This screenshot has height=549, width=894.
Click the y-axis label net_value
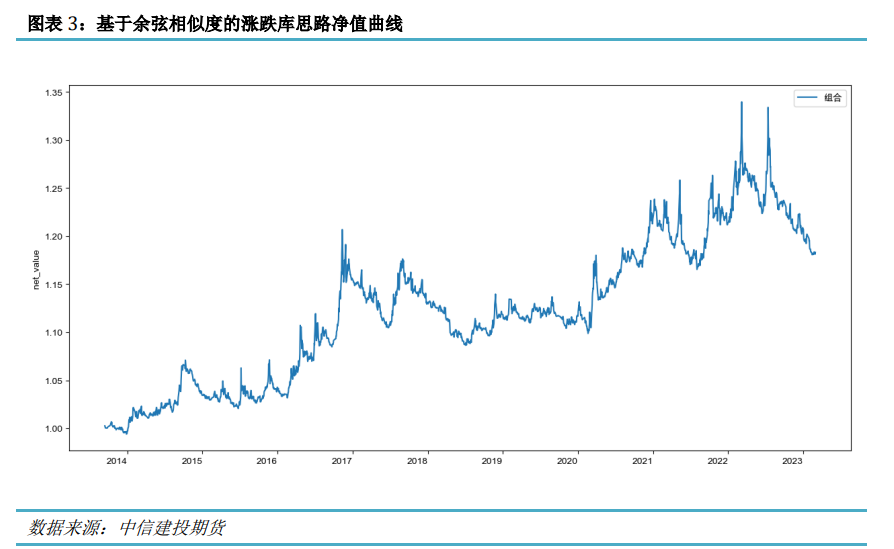coord(36,270)
